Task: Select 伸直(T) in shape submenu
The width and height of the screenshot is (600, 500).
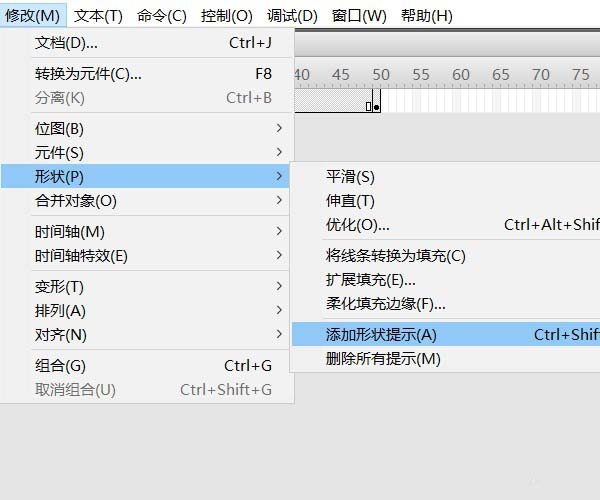Action: point(446,201)
